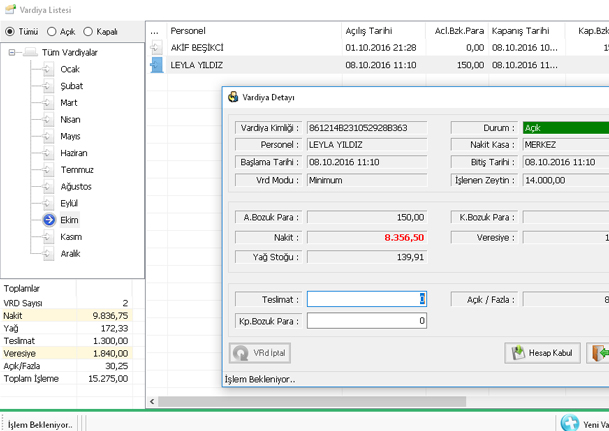Click the Nakit total row 9.836,75
The width and height of the screenshot is (609, 431).
pos(66,316)
